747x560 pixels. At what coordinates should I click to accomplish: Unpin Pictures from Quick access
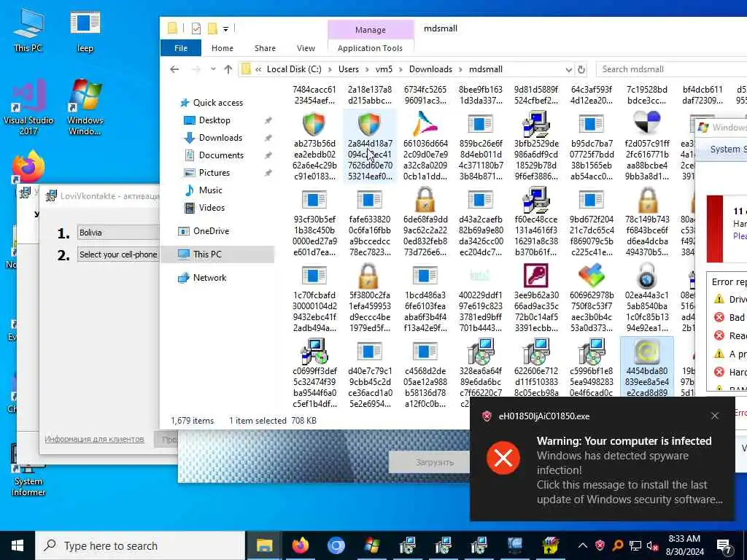268,173
